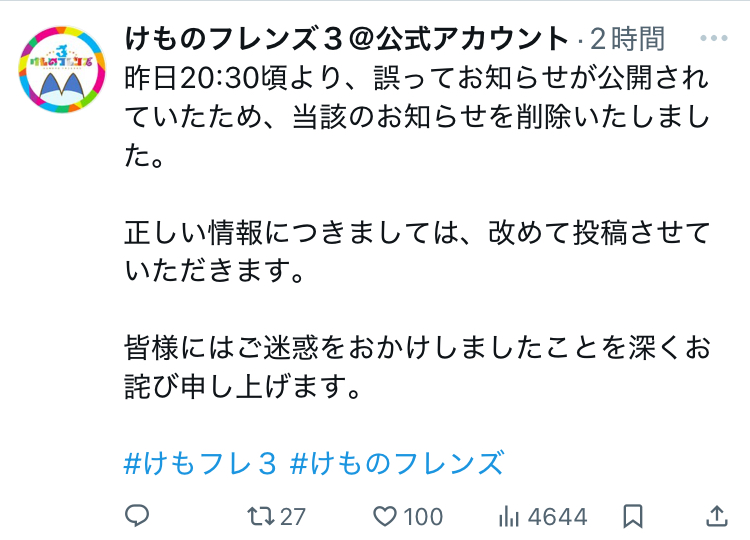The height and width of the screenshot is (540, 750).
Task: Click the view count 4644
Action: tap(557, 517)
